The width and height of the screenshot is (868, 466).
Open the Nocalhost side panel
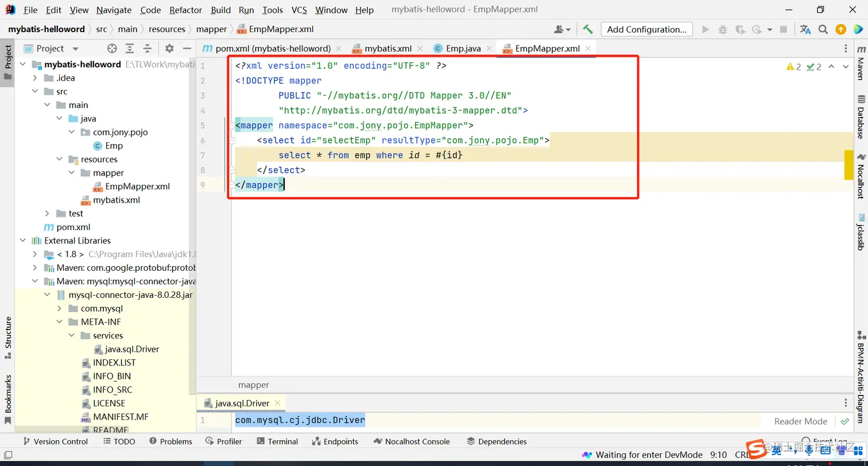click(861, 176)
